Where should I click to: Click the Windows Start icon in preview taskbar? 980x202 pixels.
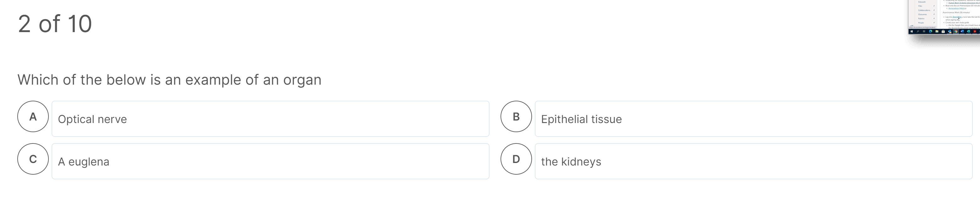pyautogui.click(x=911, y=31)
